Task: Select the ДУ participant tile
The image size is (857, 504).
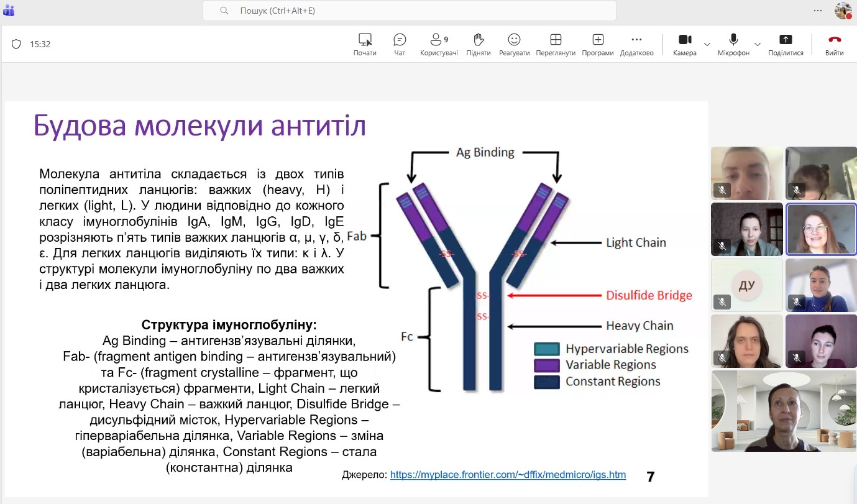Action: [746, 285]
